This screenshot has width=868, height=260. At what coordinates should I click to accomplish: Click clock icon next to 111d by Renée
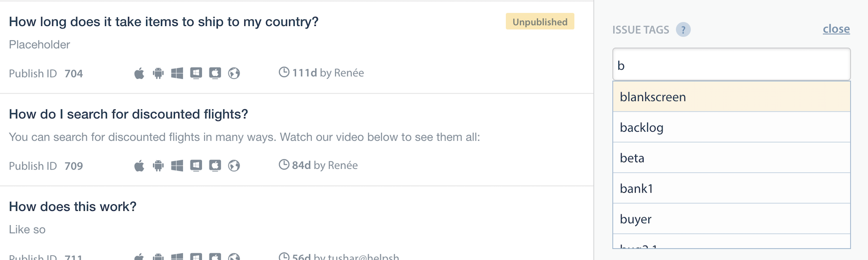tap(284, 72)
